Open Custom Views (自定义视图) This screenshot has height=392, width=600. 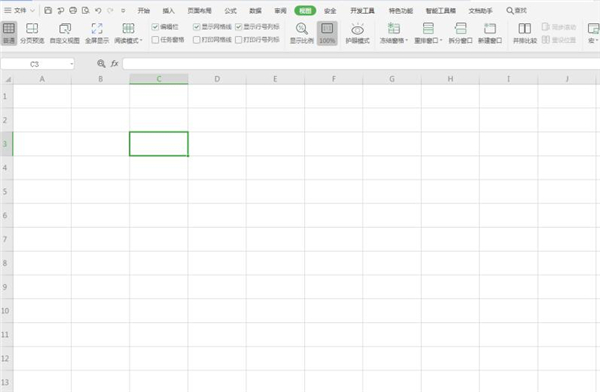pyautogui.click(x=65, y=33)
